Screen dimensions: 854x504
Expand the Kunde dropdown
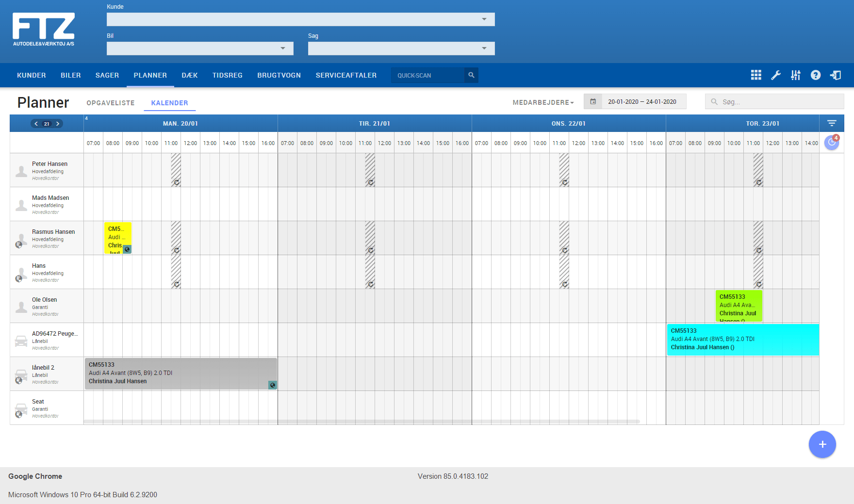tap(484, 19)
